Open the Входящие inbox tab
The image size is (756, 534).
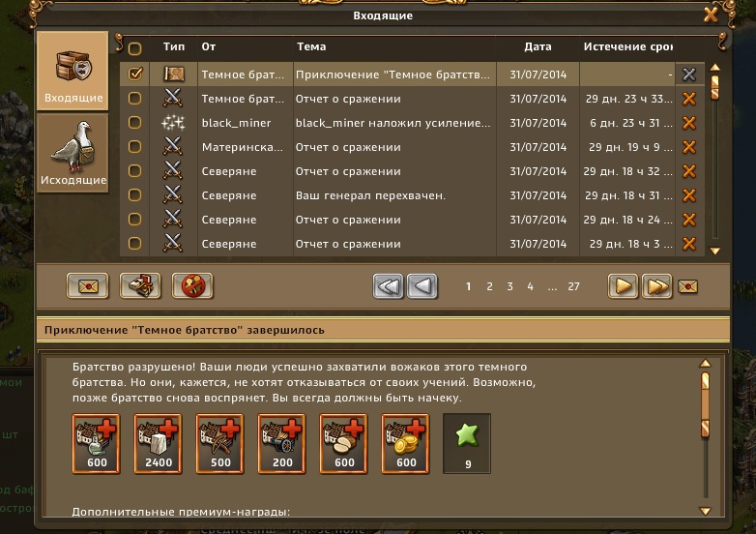point(73,71)
